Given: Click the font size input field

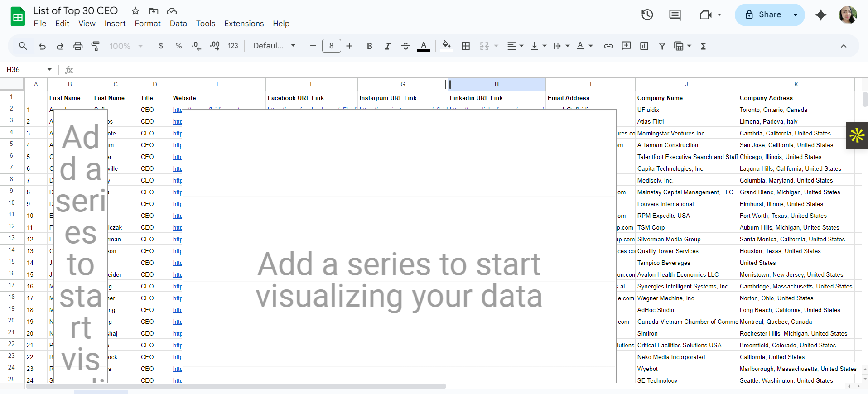Looking at the screenshot, I should pos(331,46).
